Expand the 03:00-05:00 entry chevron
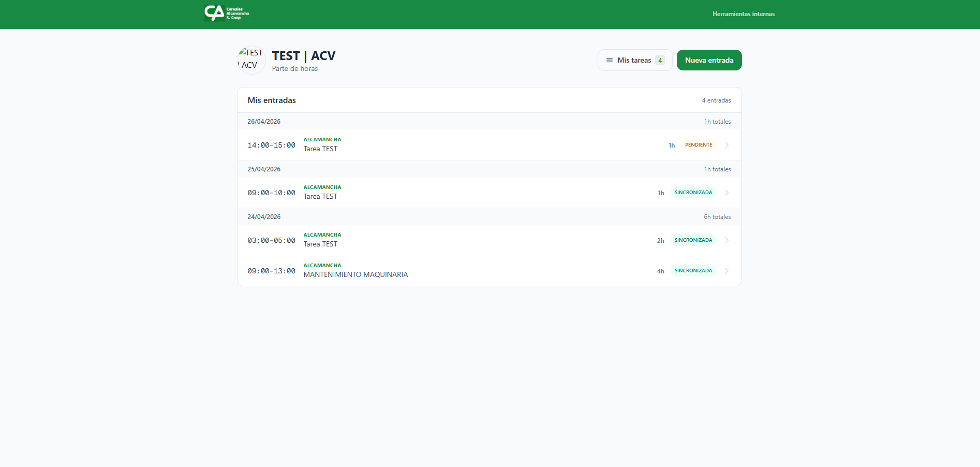The image size is (980, 467). point(727,240)
